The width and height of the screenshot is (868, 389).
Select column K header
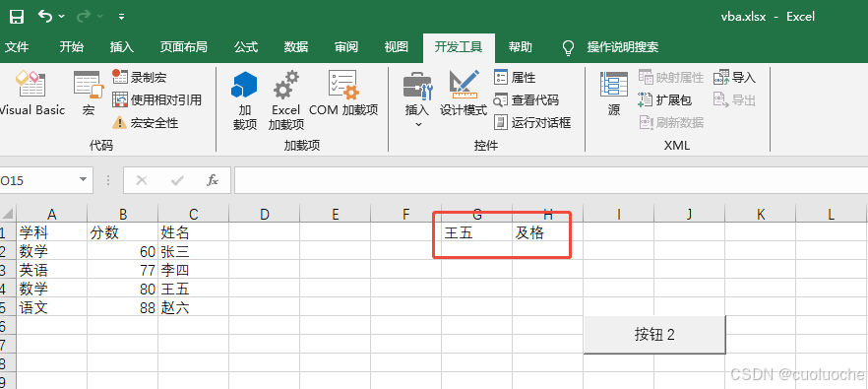pos(761,214)
